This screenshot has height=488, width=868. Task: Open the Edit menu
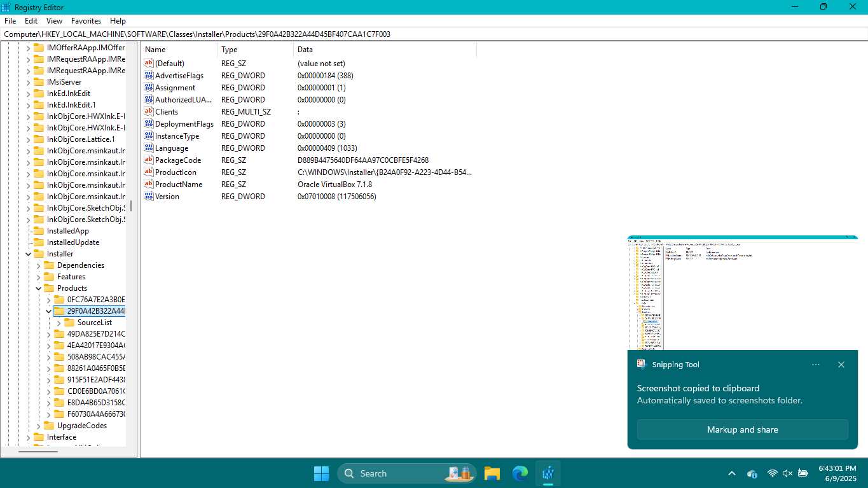pos(31,21)
